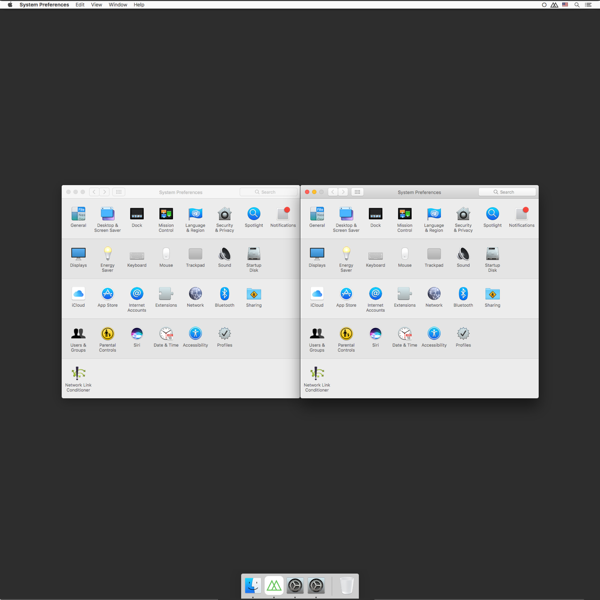This screenshot has width=600, height=600.
Task: Open Network Link Conditioner in right window
Action: (x=317, y=379)
